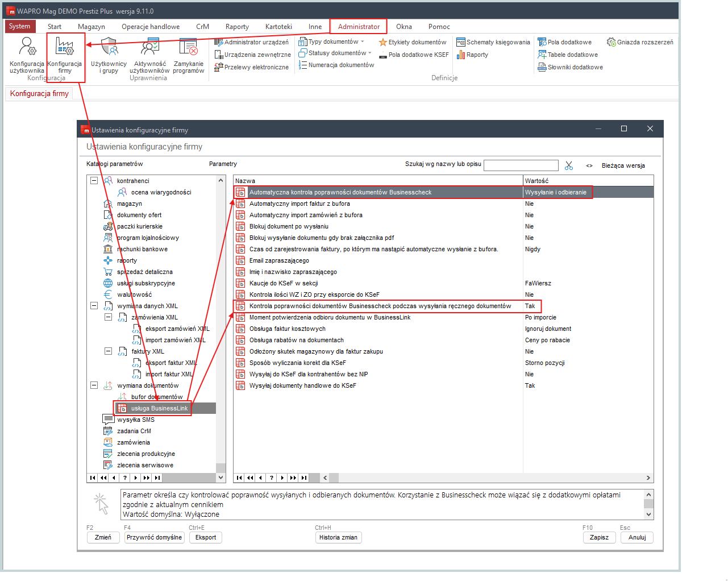This screenshot has width=728, height=581.
Task: Open Pola dodatkowe KSEF
Action: point(414,55)
